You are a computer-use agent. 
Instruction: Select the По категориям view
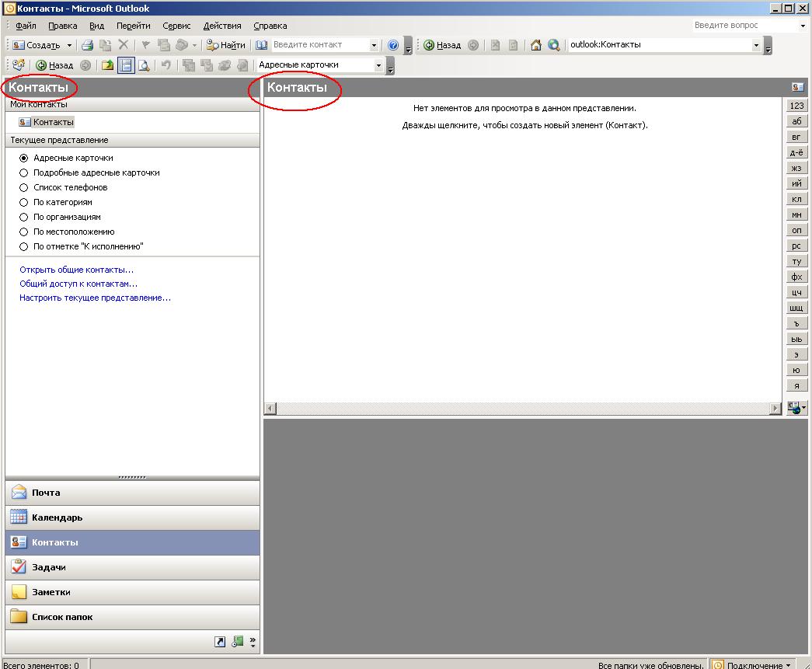click(24, 203)
